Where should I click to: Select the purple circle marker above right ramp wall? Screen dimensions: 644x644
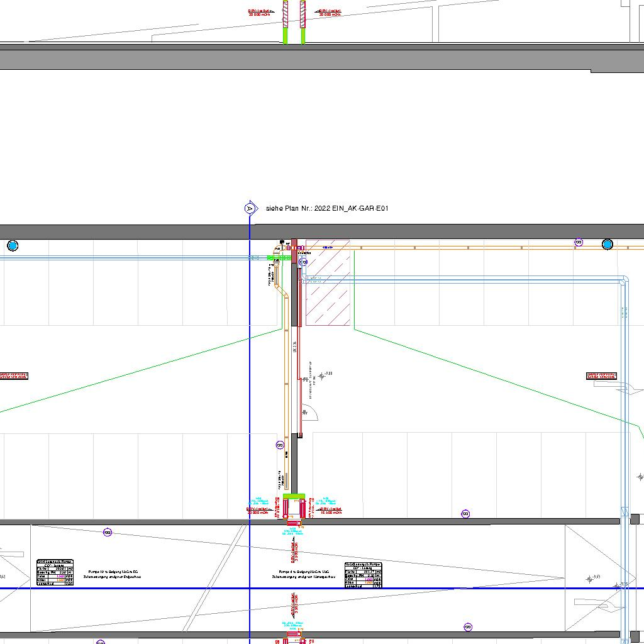466,514
